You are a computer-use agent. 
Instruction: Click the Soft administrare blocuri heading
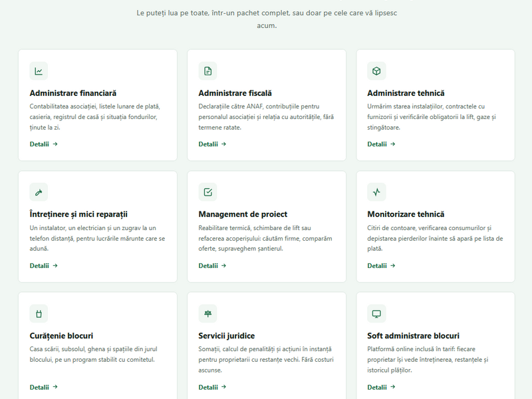413,336
